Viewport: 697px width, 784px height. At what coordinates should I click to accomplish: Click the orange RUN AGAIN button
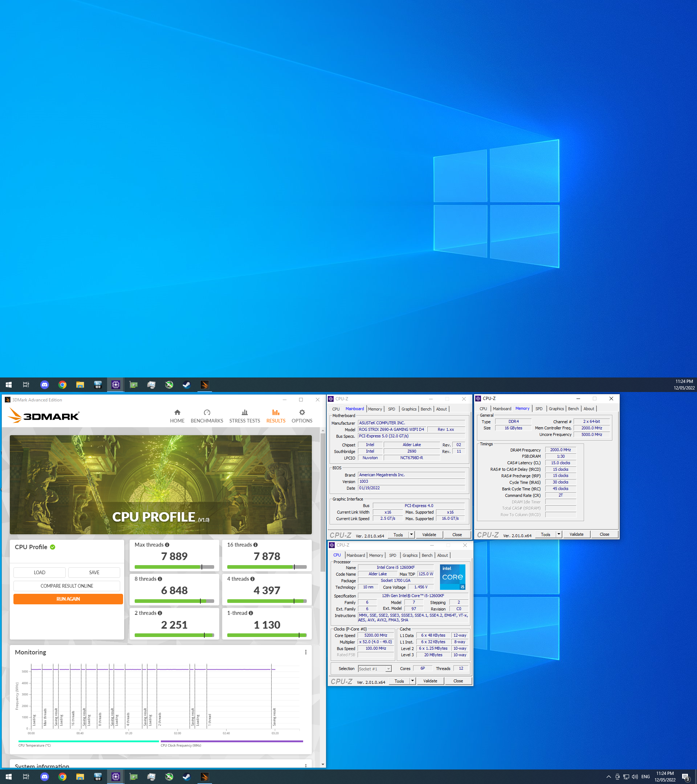[68, 599]
